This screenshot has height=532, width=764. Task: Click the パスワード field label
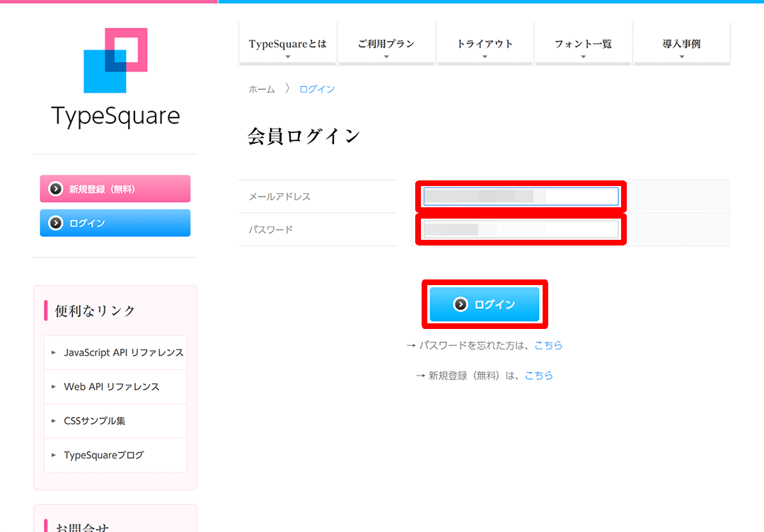(271, 229)
